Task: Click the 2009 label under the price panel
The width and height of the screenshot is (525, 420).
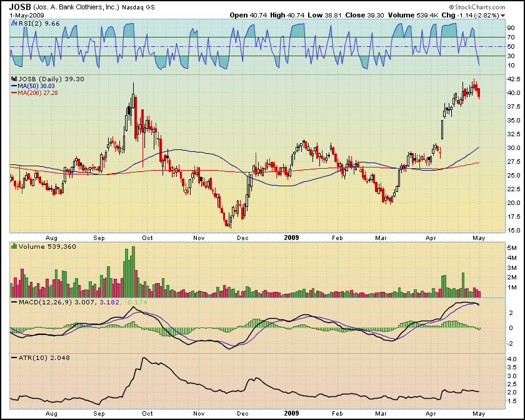Action: 291,237
